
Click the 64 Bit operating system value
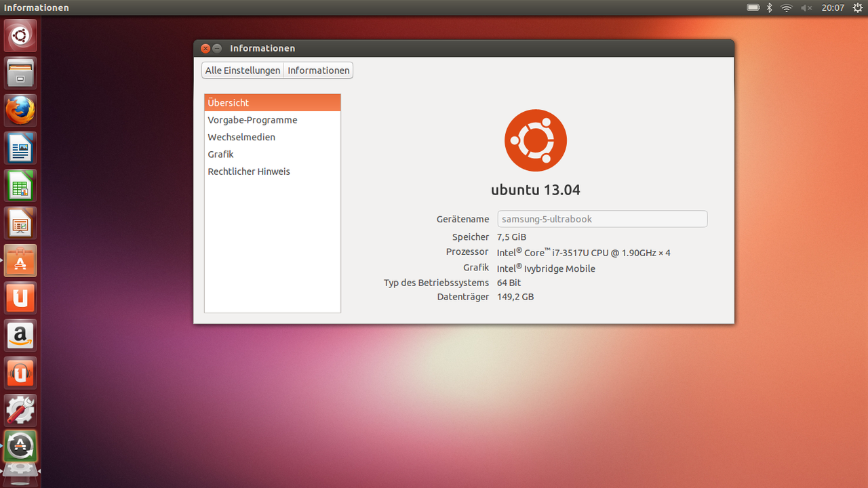[x=509, y=283]
